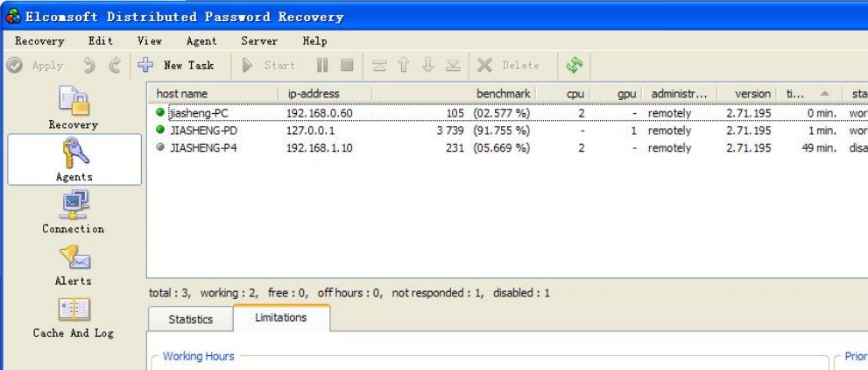Image resolution: width=868 pixels, height=370 pixels.
Task: Click the redo arrow icon
Action: [x=115, y=66]
